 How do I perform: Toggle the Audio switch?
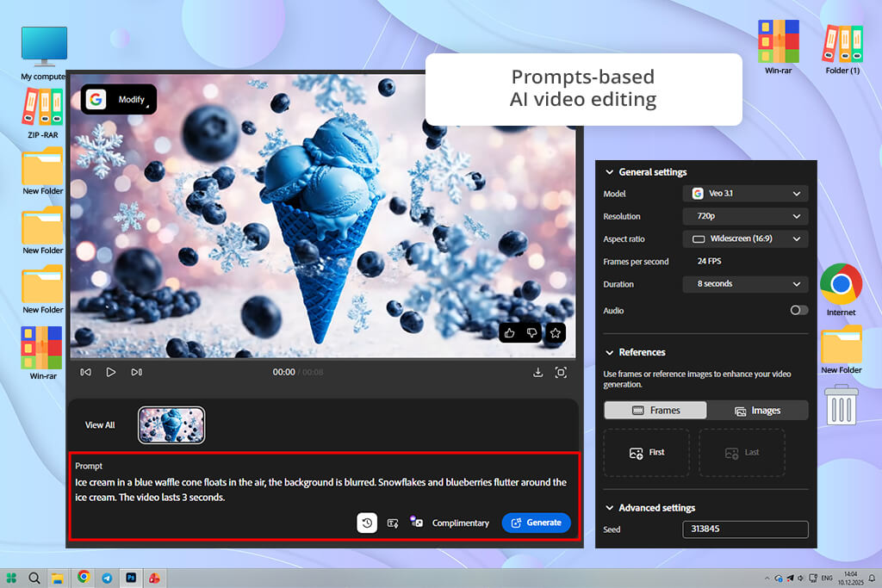pyautogui.click(x=798, y=310)
